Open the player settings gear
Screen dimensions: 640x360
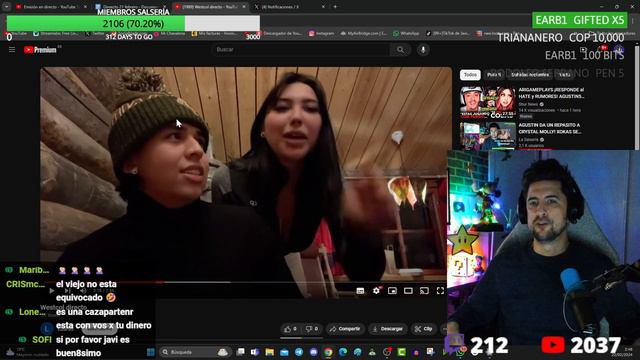pos(376,291)
